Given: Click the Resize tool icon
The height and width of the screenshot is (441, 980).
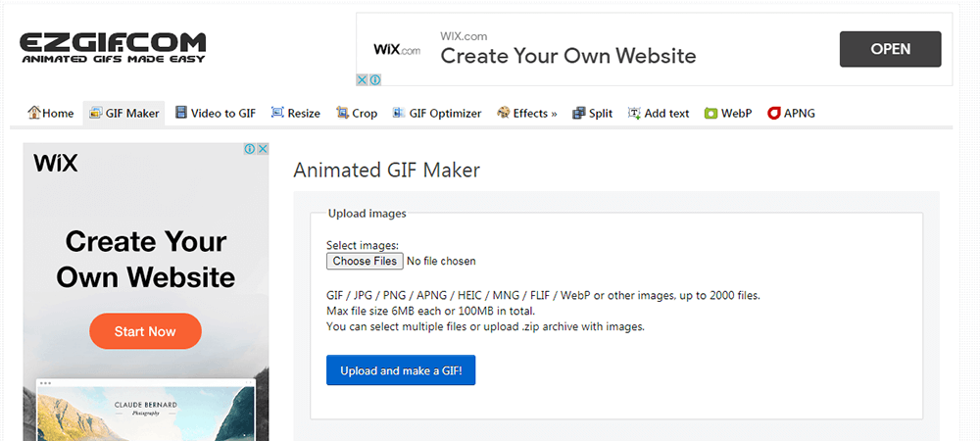Looking at the screenshot, I should (x=277, y=113).
